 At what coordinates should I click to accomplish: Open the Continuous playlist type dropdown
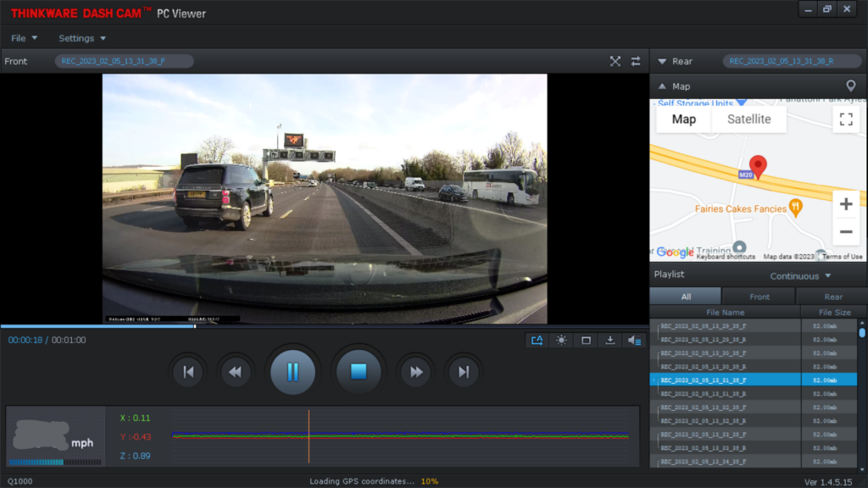point(800,276)
